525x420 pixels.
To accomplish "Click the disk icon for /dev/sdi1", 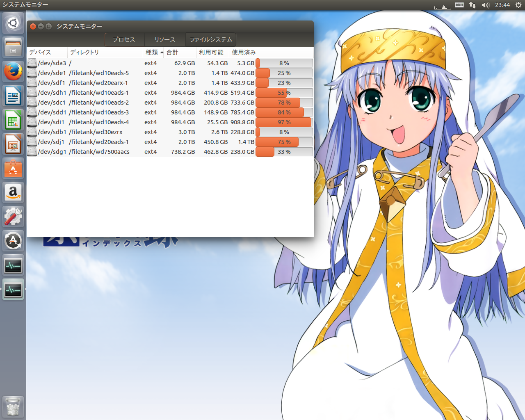I will coord(32,122).
